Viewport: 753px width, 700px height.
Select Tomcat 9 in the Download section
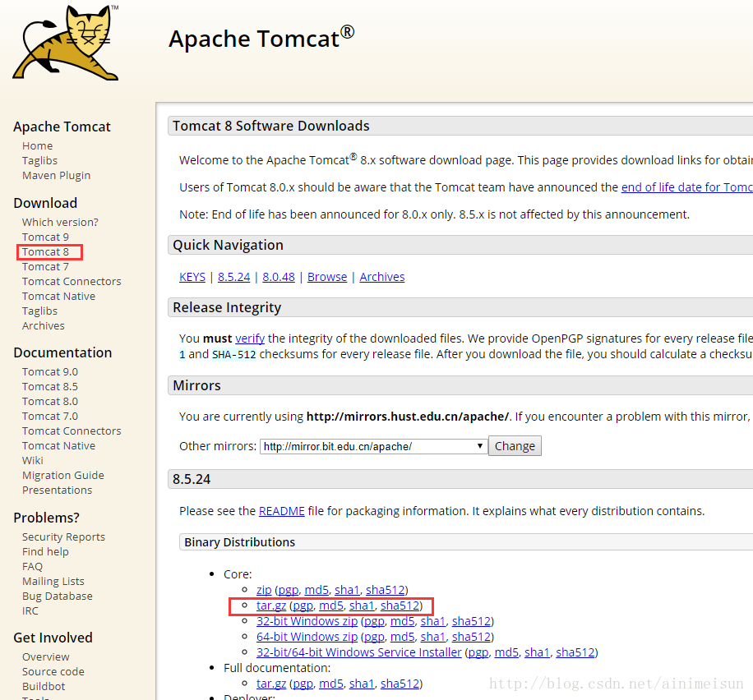click(45, 237)
